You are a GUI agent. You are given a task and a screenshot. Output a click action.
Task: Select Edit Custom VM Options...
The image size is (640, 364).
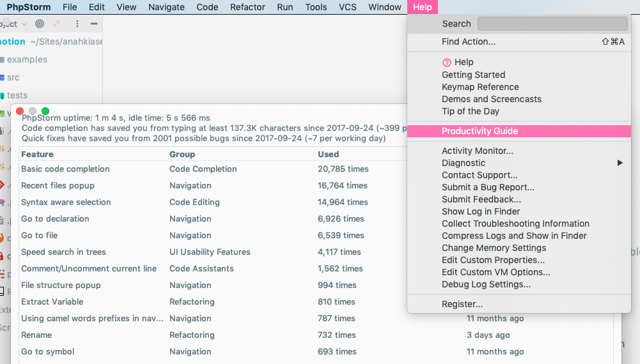[519, 272]
